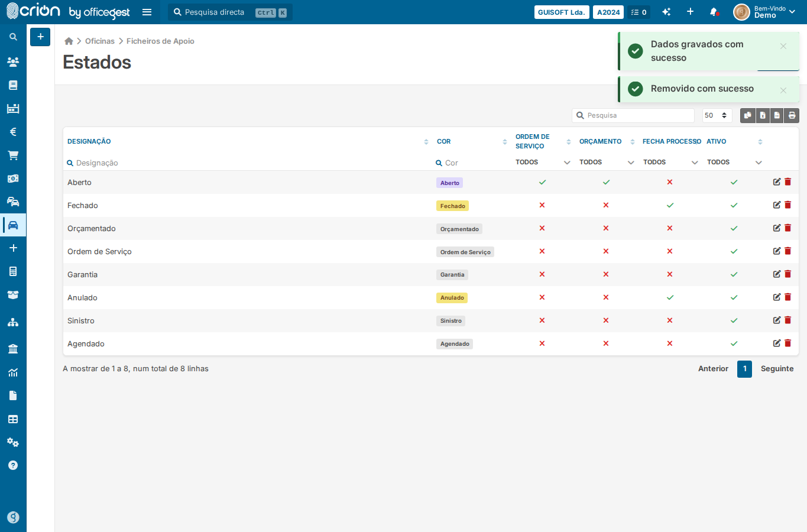Open the Fecha Processo TODOS filter

pyautogui.click(x=670, y=162)
